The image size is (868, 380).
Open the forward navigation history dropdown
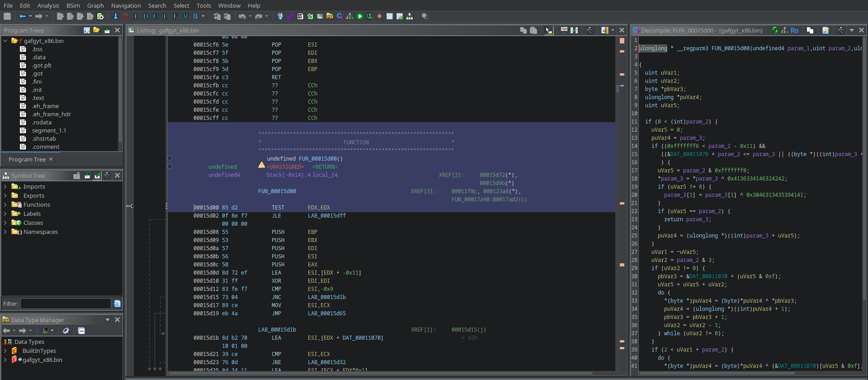[x=47, y=16]
